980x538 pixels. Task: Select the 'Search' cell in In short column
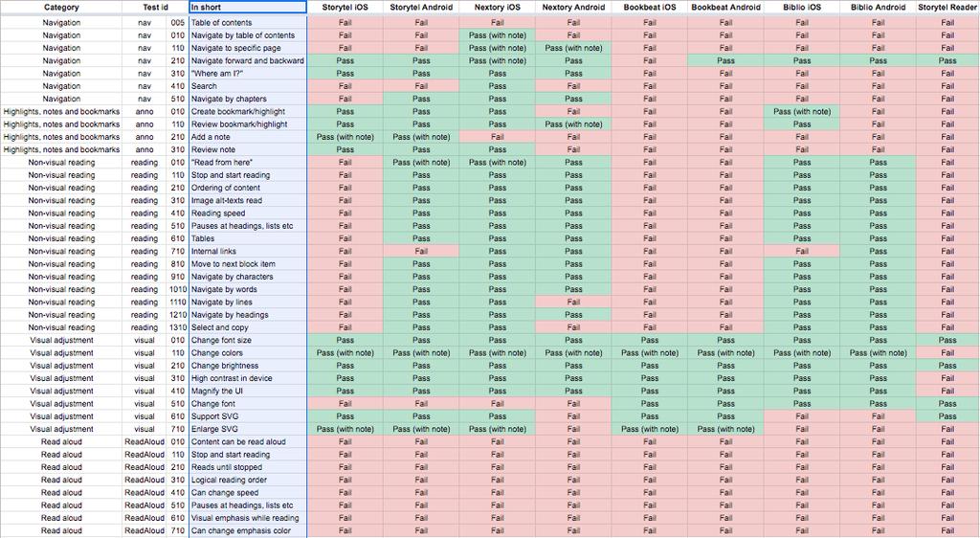click(248, 86)
